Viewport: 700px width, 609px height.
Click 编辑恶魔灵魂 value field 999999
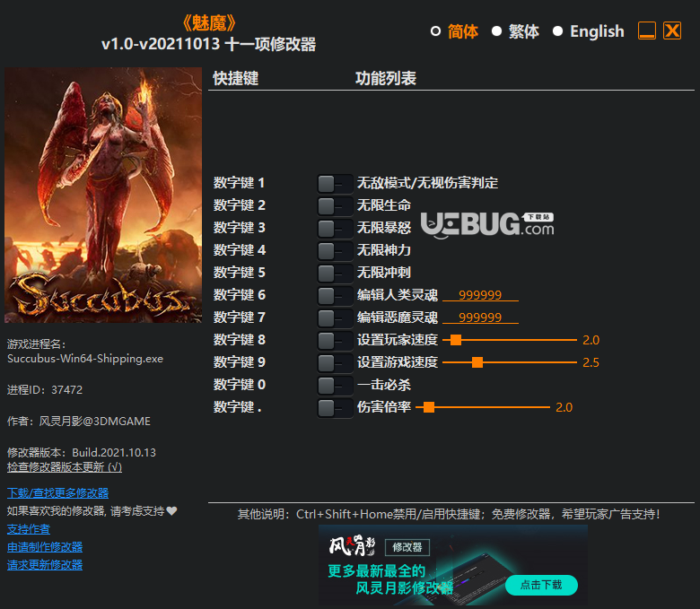tap(480, 318)
